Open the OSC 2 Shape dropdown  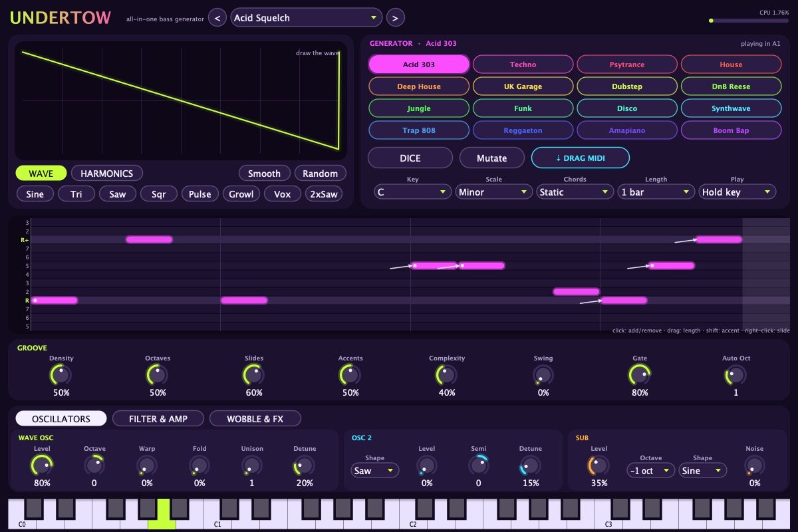click(375, 471)
